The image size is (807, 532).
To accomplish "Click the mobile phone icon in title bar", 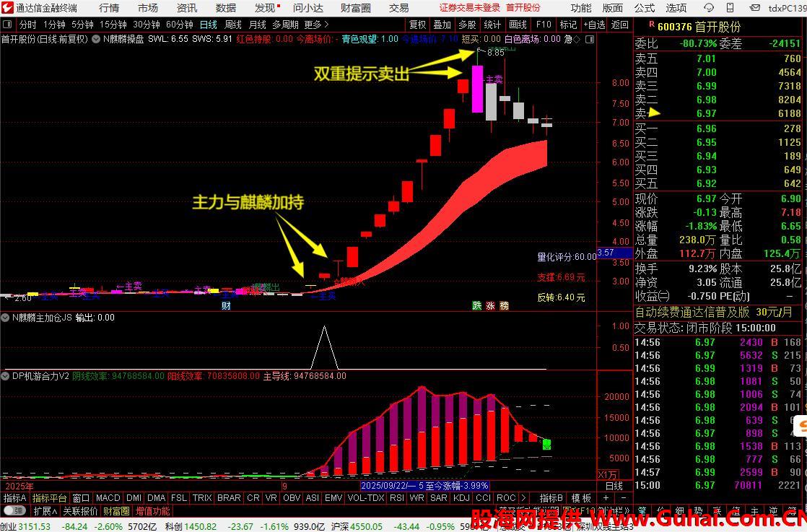I will coord(730,8).
